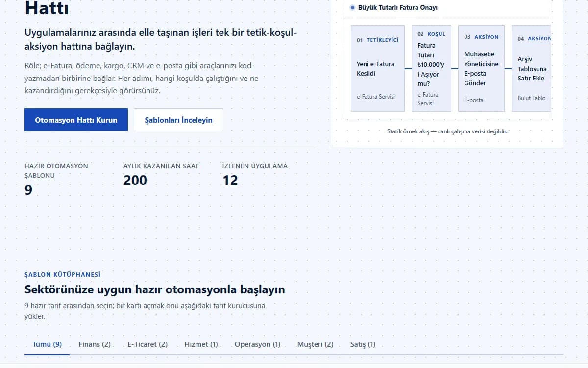Click the E-posta service label in step 03

(474, 100)
